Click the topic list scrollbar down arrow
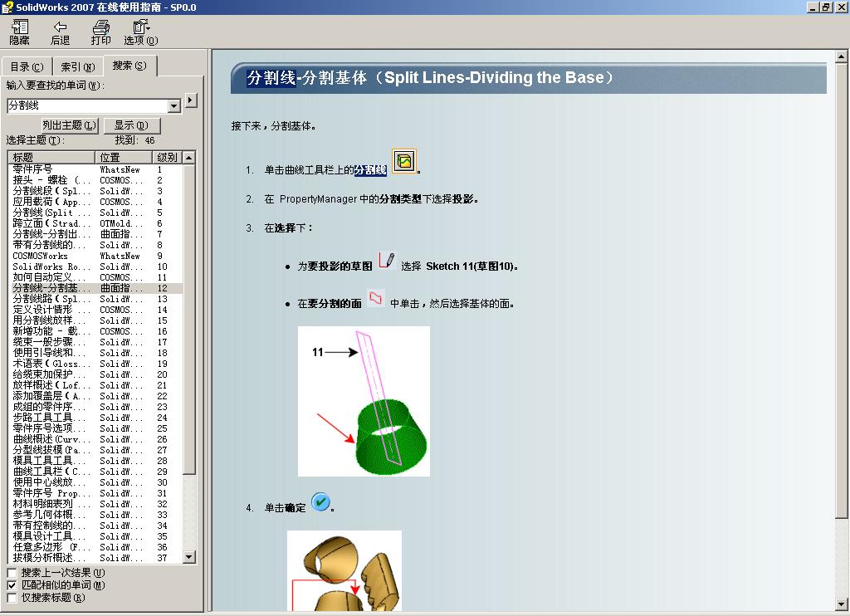This screenshot has height=616, width=850. point(188,556)
